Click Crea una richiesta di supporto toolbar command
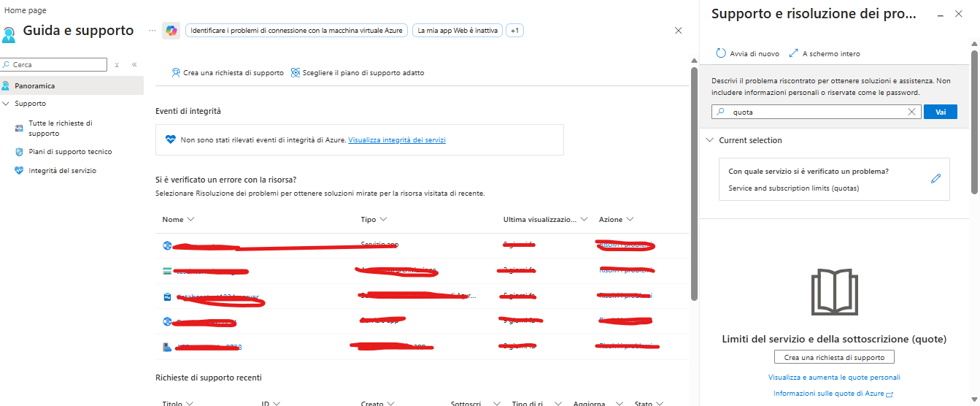This screenshot has width=980, height=406. (227, 73)
